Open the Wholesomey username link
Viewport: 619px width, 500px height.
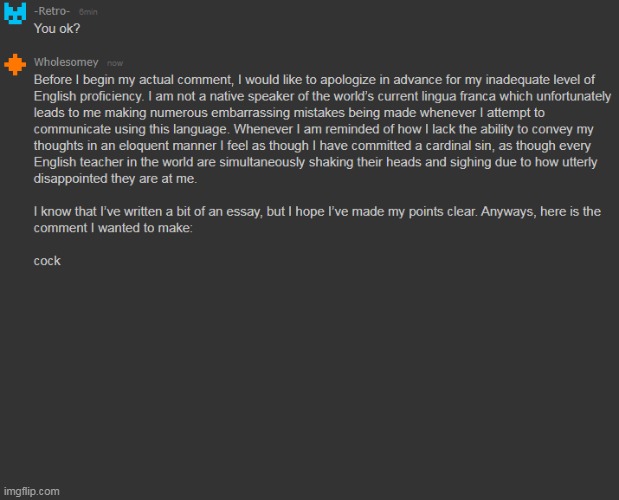pyautogui.click(x=66, y=62)
